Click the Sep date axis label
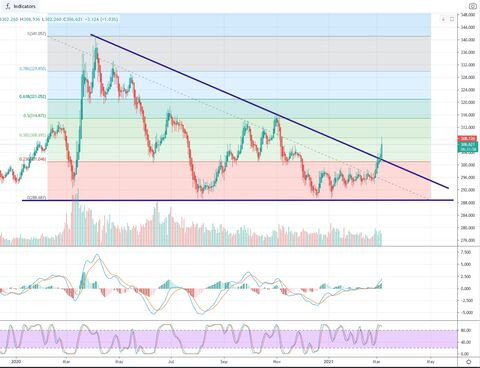The image size is (480, 368). [x=224, y=361]
